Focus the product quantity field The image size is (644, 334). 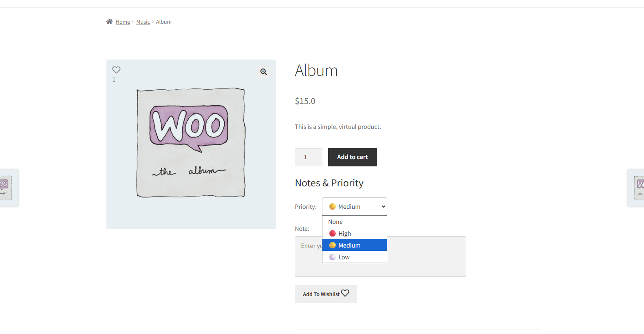[x=308, y=157]
